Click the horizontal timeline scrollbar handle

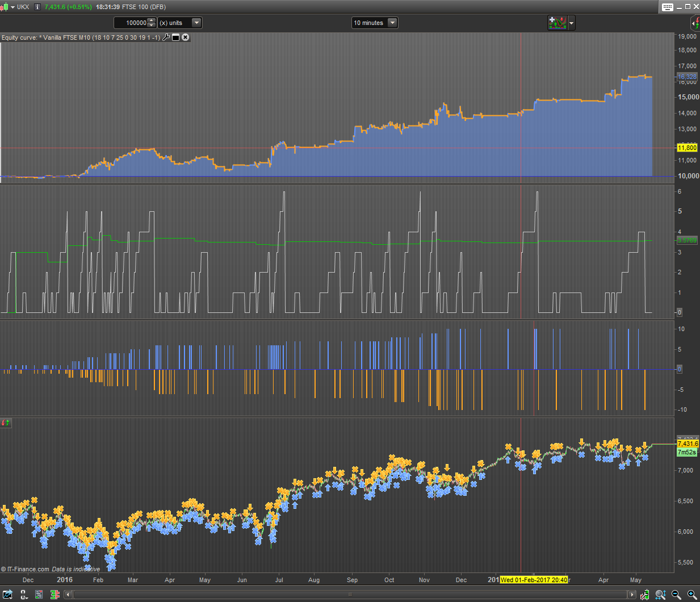click(350, 595)
